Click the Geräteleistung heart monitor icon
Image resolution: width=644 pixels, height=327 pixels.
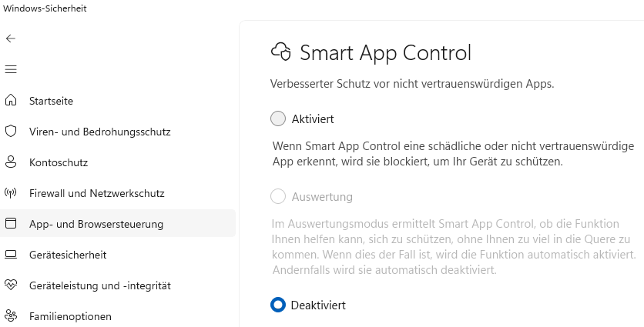tap(11, 285)
